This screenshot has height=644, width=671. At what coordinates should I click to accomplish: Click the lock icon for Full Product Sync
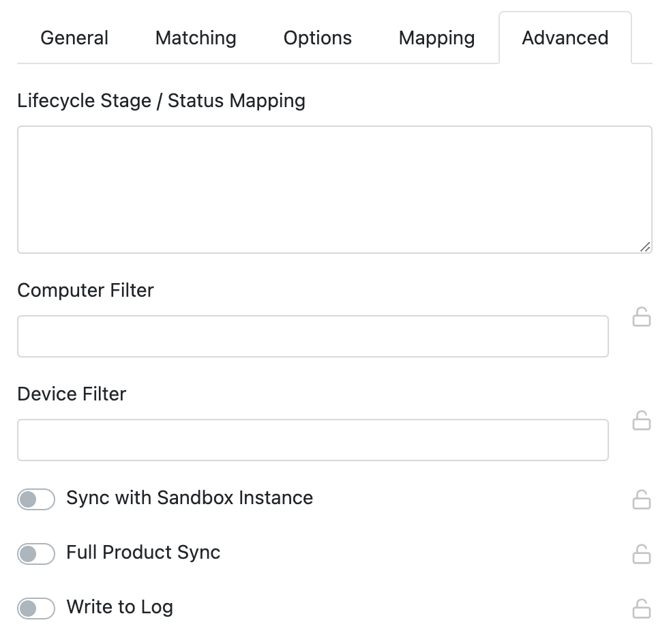[642, 555]
